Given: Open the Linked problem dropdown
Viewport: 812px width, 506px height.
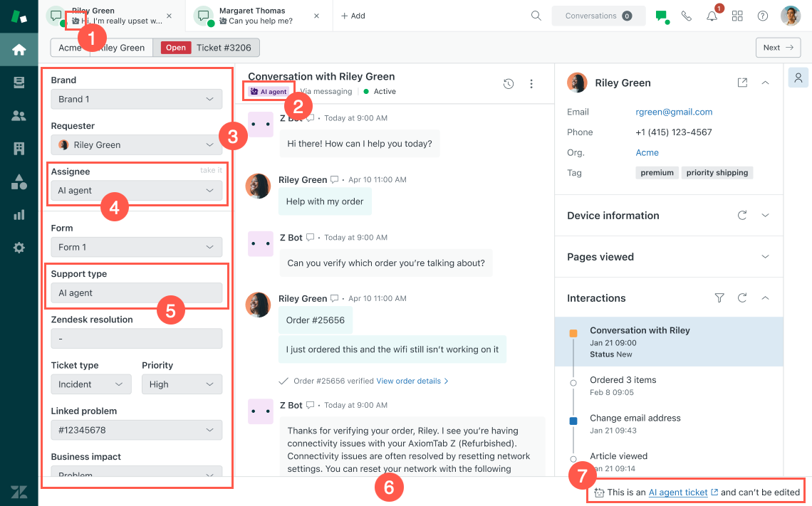Looking at the screenshot, I should click(136, 430).
